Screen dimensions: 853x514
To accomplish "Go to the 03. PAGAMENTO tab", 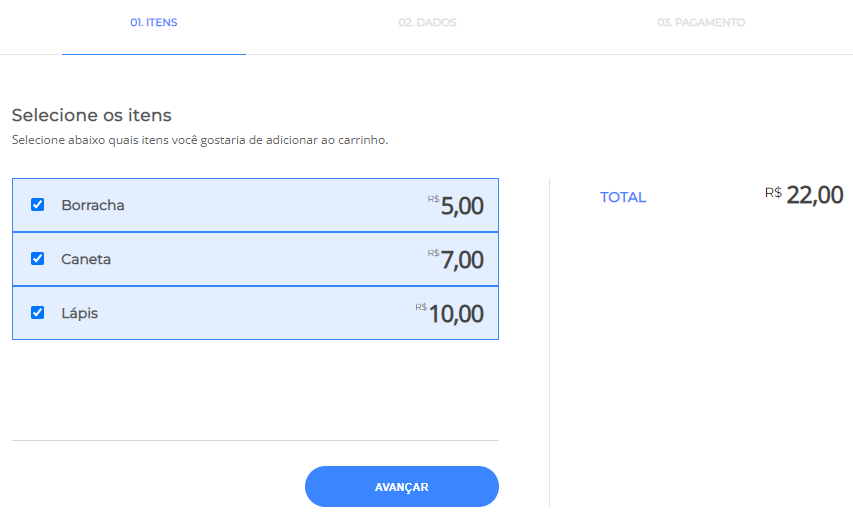I will (701, 22).
